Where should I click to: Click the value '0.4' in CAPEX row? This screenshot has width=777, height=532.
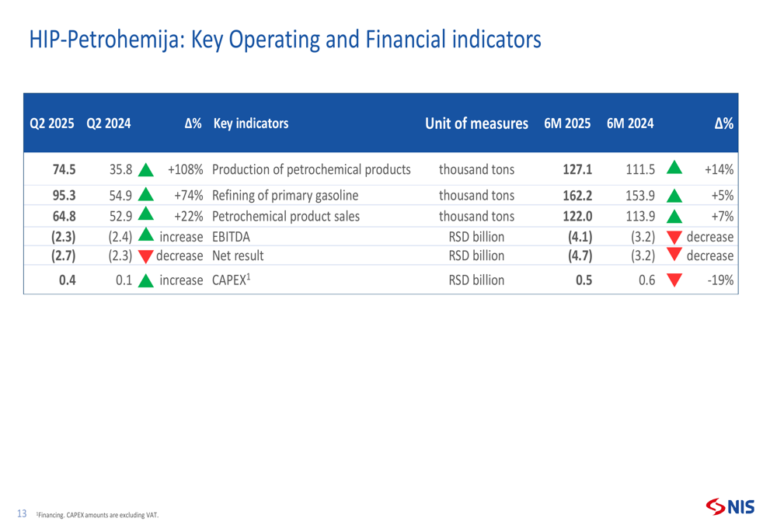68,280
